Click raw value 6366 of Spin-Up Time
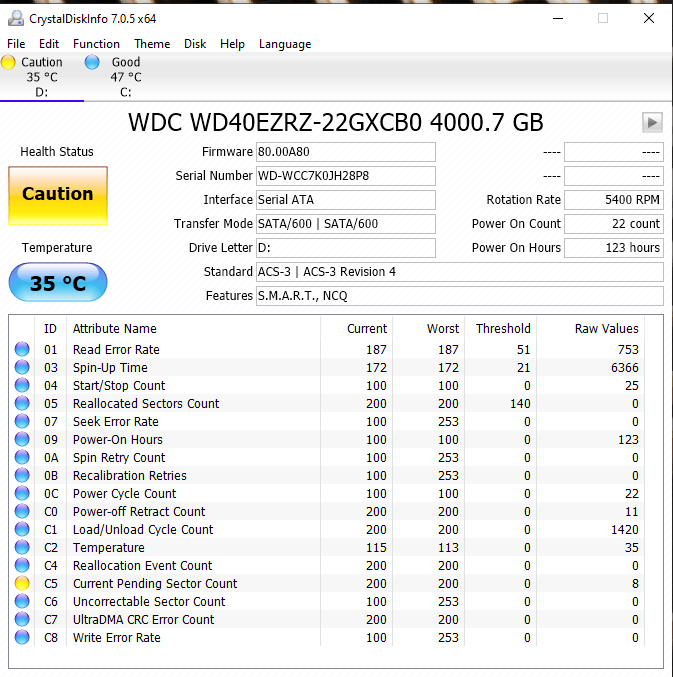Viewport: 673px width, 677px height. pos(625,367)
